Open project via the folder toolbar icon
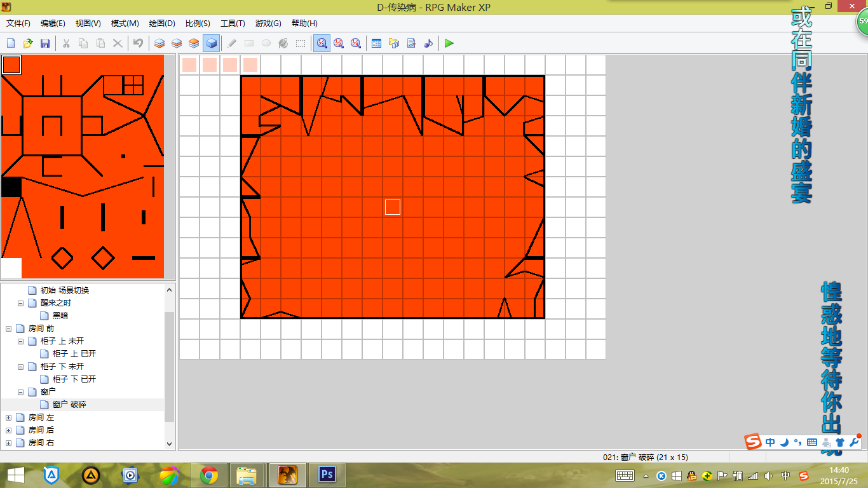 [28, 43]
